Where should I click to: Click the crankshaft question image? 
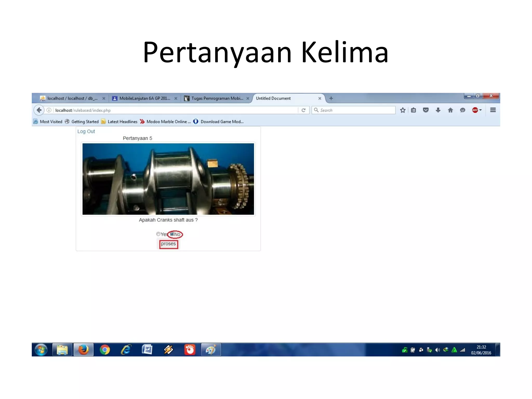[x=168, y=179]
